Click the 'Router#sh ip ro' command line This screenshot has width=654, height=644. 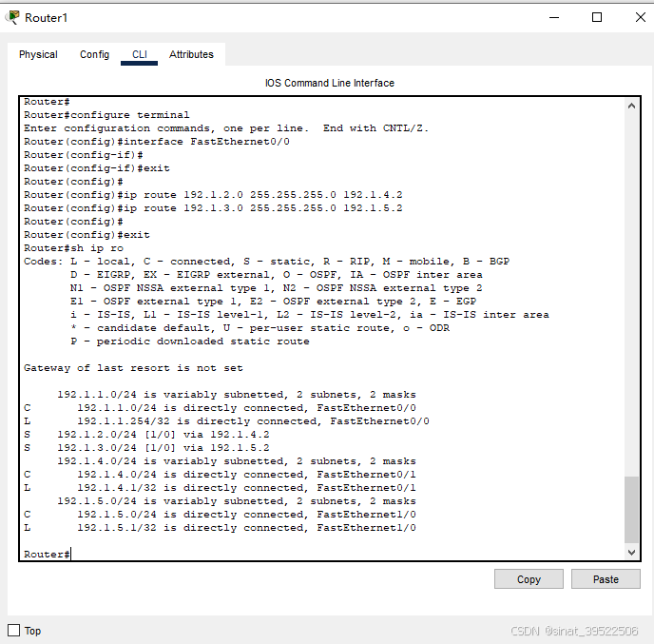tap(73, 248)
